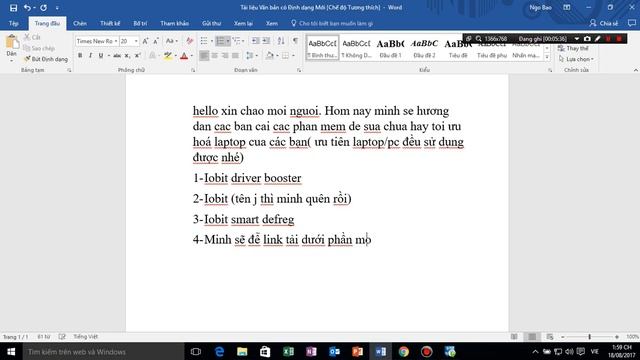Open line and paragraph spacing options
Image resolution: width=640 pixels, height=360 pixels.
click(251, 56)
